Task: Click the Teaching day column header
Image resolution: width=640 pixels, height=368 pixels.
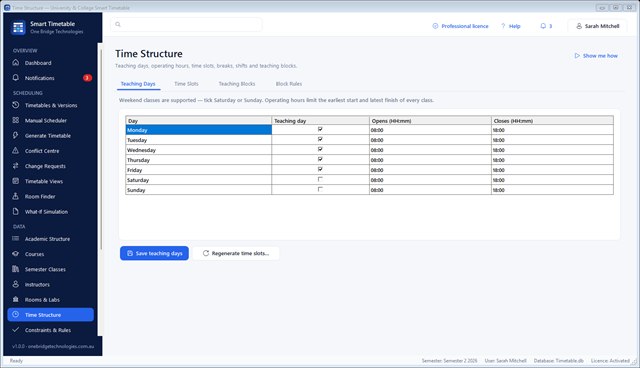Action: pos(320,120)
